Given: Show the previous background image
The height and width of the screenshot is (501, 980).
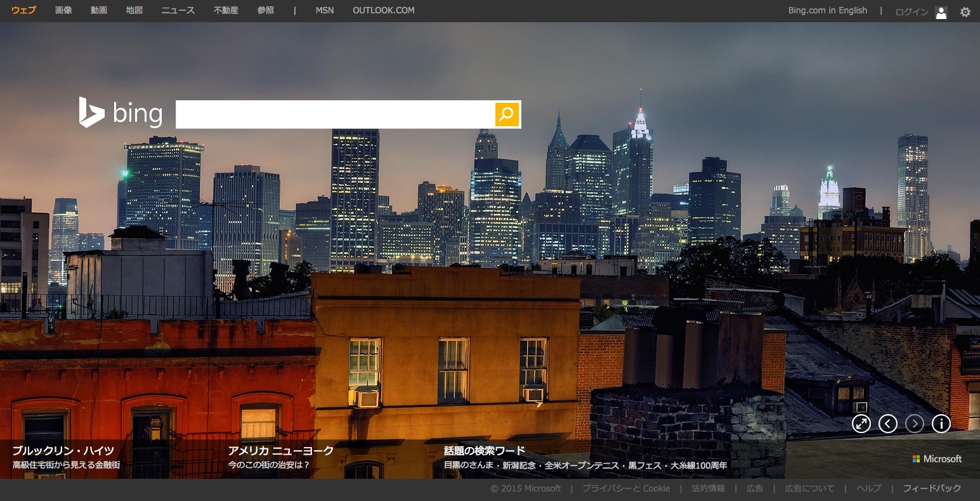Looking at the screenshot, I should [x=888, y=424].
